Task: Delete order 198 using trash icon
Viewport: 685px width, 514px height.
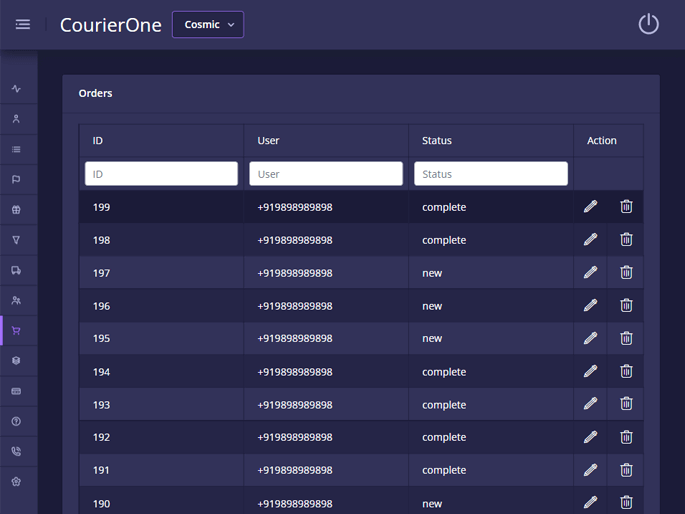Action: [626, 240]
